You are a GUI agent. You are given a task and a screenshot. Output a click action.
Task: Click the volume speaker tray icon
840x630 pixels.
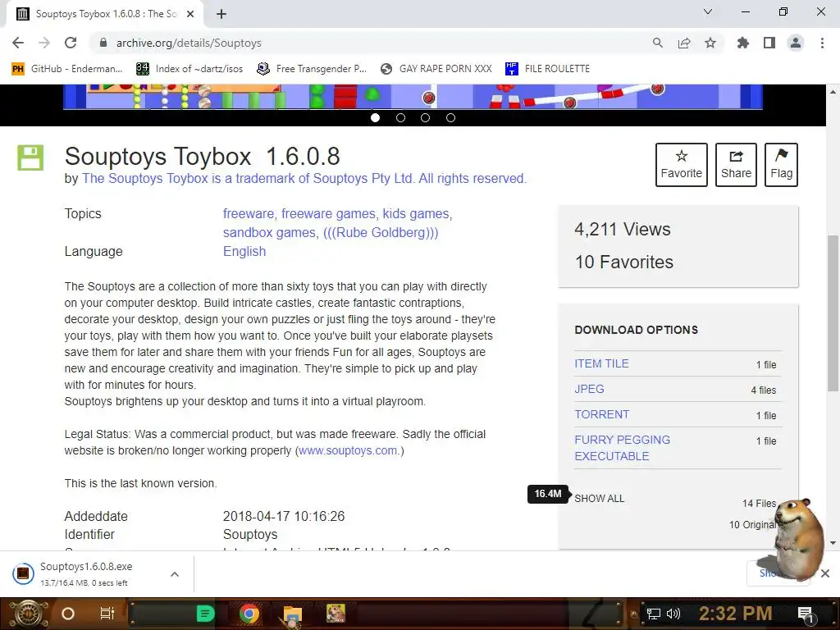click(x=673, y=614)
